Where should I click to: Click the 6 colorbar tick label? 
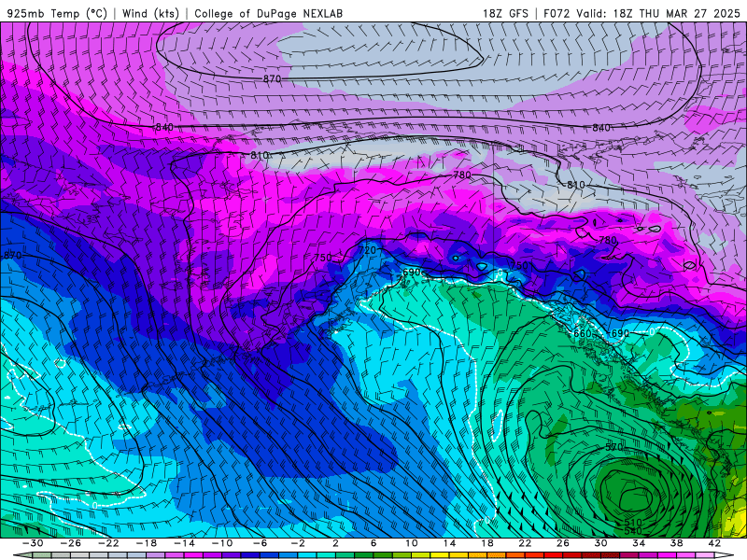373,543
